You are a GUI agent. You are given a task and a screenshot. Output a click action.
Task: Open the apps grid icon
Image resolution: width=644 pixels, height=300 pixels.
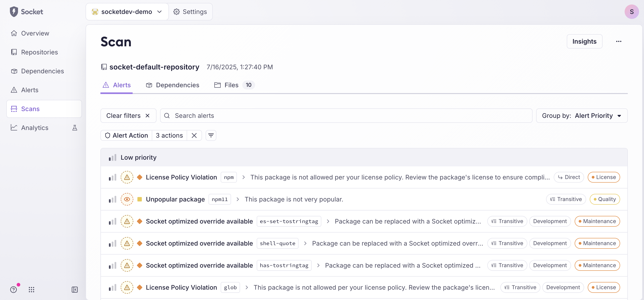pos(31,289)
